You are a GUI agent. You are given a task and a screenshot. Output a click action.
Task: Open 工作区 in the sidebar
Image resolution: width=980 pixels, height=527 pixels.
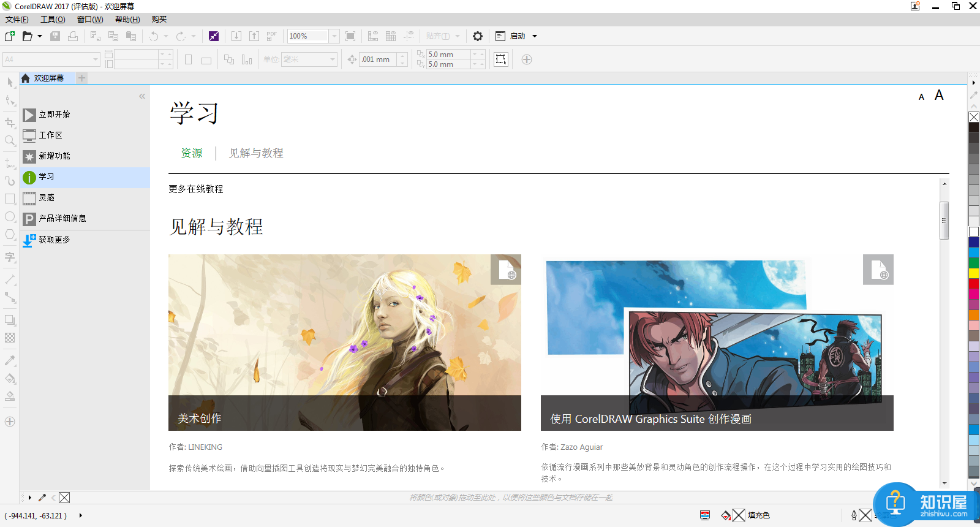pos(85,135)
